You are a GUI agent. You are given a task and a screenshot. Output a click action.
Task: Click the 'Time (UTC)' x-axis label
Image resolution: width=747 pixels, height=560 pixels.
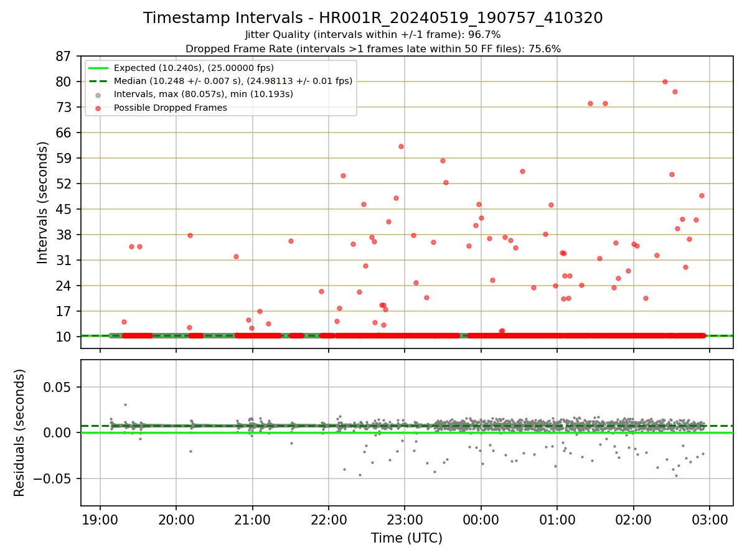(406, 538)
